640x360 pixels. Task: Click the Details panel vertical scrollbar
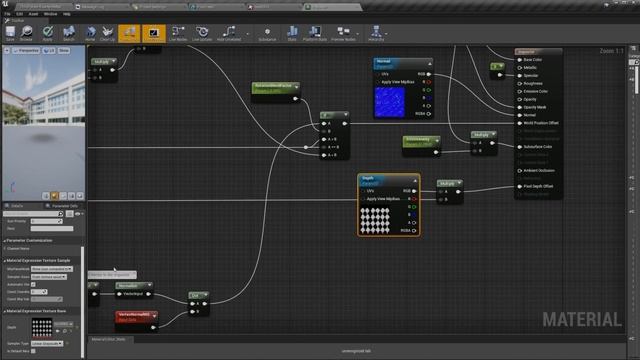pyautogui.click(x=83, y=302)
